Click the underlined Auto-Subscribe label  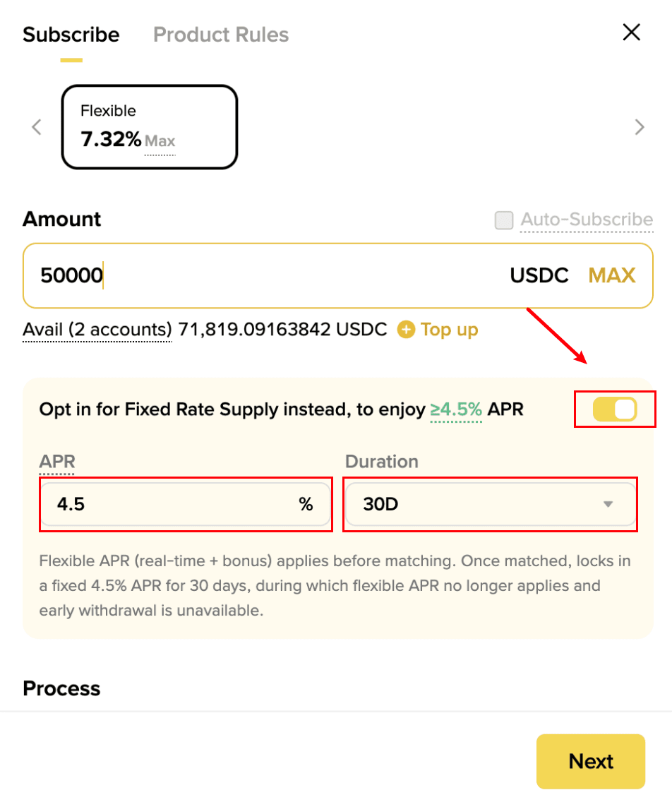[587, 220]
